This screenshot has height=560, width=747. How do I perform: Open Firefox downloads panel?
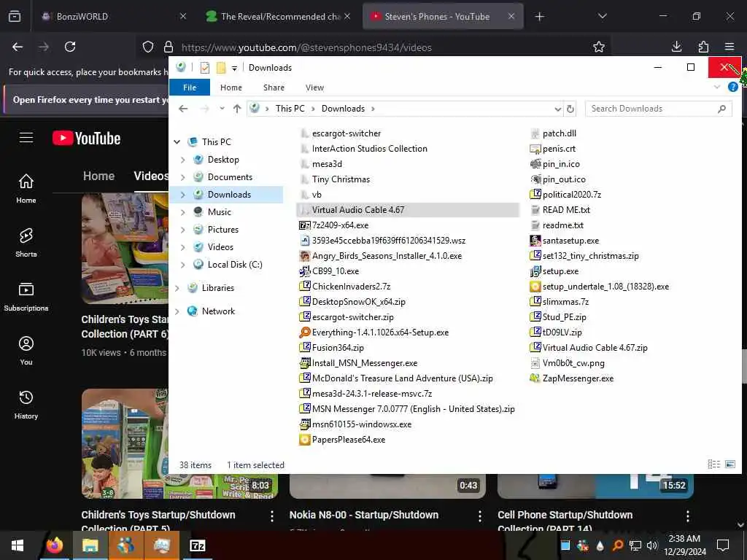click(676, 47)
